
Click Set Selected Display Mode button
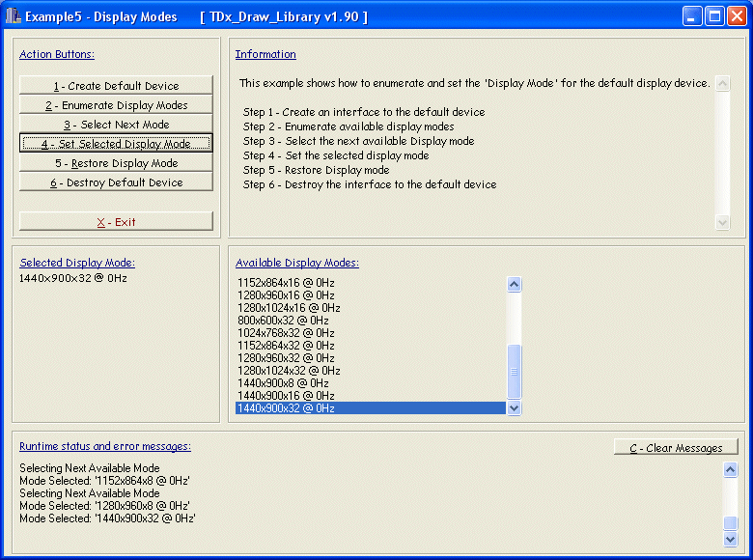[116, 144]
